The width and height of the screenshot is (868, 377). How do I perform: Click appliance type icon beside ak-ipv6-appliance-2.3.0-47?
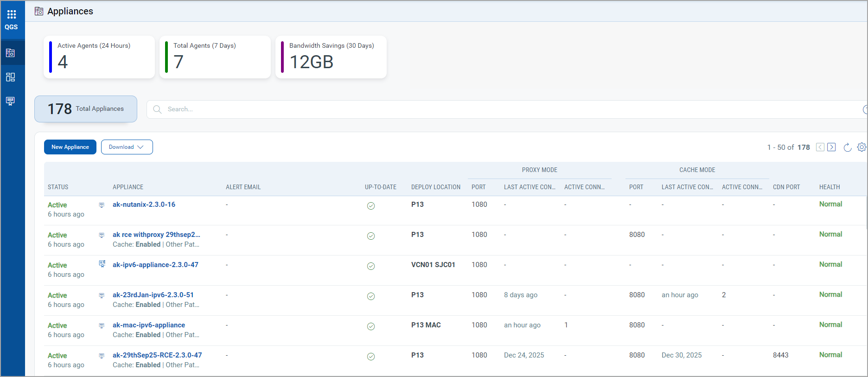click(102, 264)
